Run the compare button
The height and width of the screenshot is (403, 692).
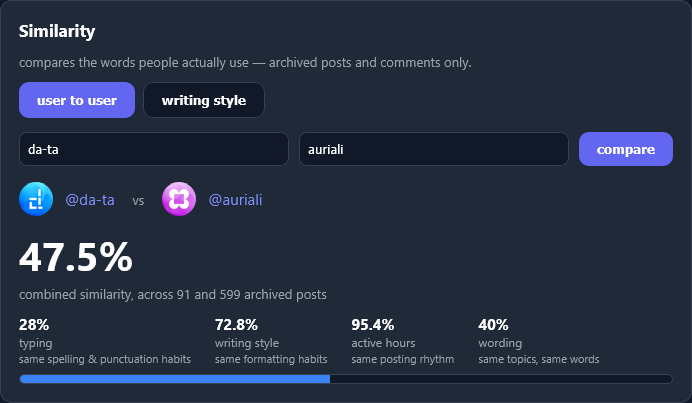pyautogui.click(x=626, y=149)
